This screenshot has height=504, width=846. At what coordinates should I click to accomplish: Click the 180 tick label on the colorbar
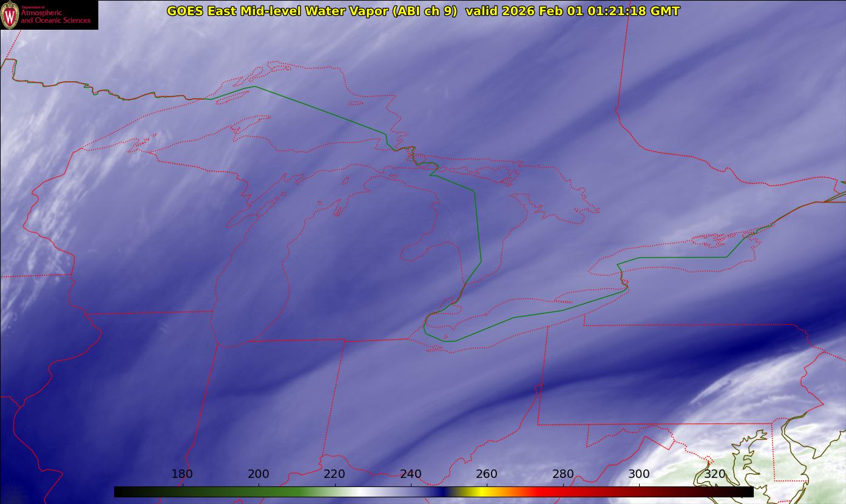[x=182, y=474]
